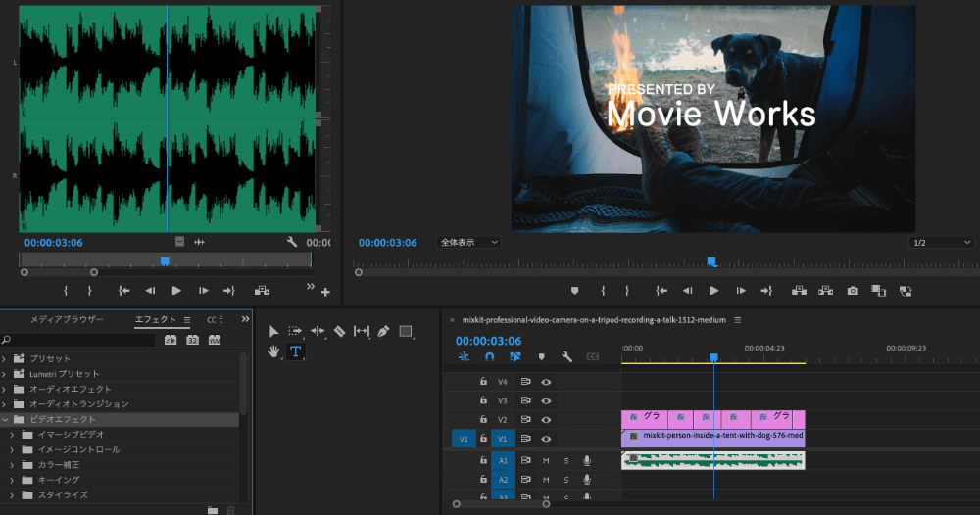Switch to the メディアブラウザー tab
Image resolution: width=980 pixels, height=515 pixels.
[x=67, y=319]
